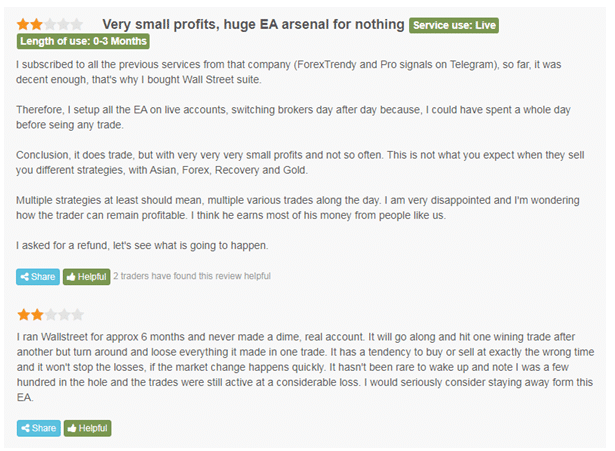615x451 pixels.
Task: Mark the first review as Helpful
Action: (87, 277)
